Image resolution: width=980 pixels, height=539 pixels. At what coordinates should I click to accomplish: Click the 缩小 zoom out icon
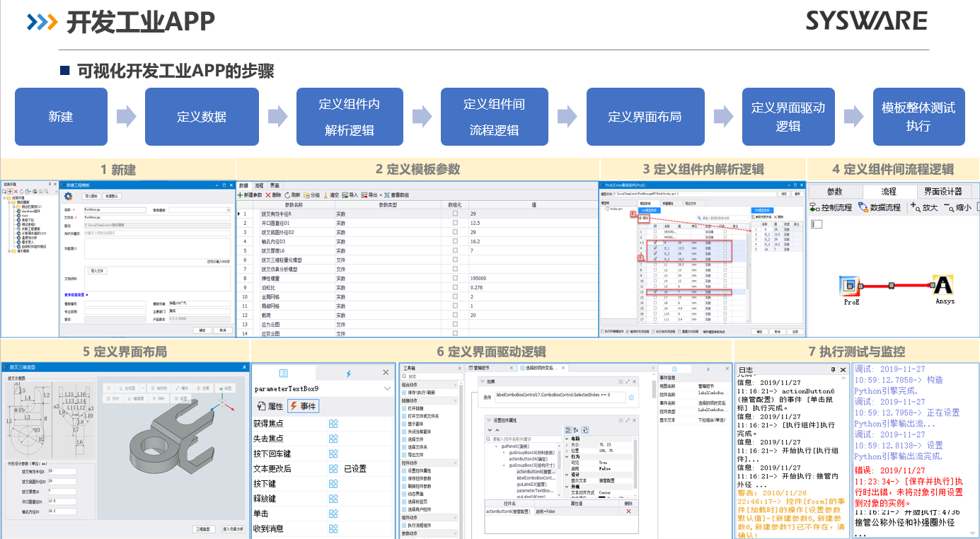coord(950,207)
